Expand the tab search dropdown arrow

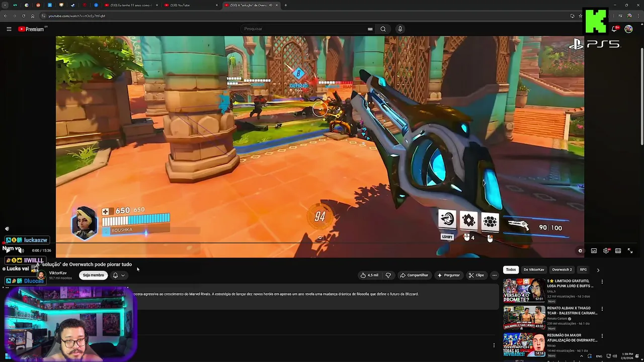pos(5,5)
